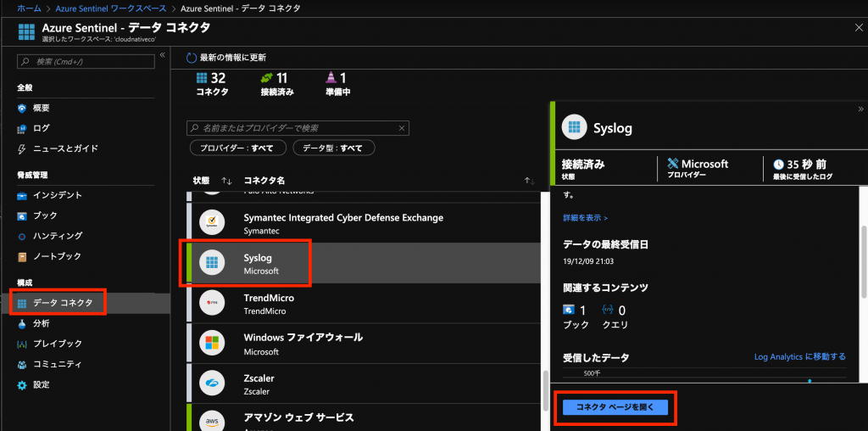This screenshot has width=868, height=431.
Task: Click the 名前またはプロバイダーで検索 field
Action: (x=298, y=128)
